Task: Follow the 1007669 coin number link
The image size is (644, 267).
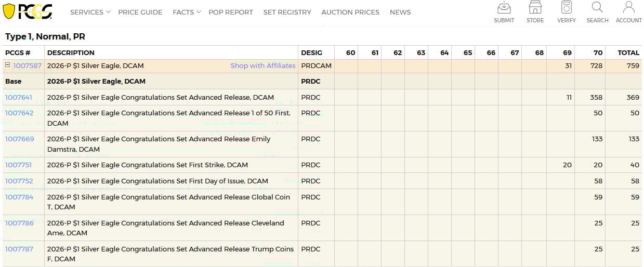Action: 19,139
